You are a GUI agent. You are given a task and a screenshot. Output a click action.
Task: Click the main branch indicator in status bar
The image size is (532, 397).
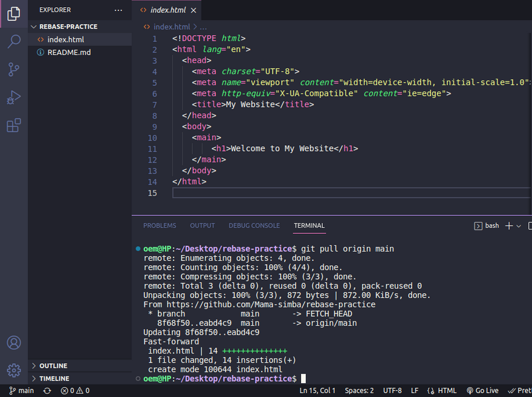click(21, 390)
